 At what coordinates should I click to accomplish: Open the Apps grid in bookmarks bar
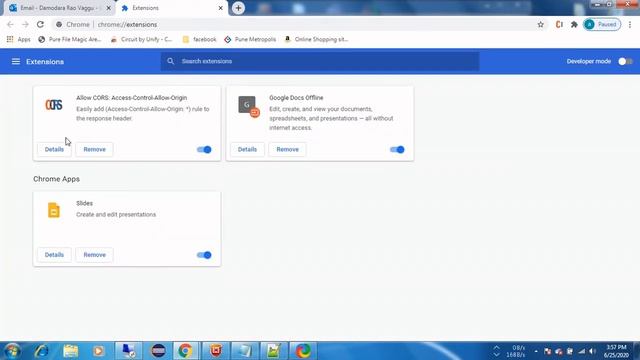click(18, 39)
